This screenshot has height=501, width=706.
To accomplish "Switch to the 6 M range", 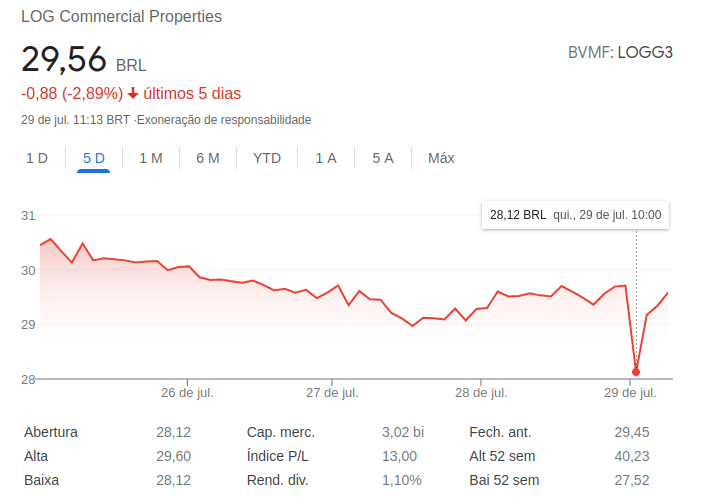I will pos(207,158).
